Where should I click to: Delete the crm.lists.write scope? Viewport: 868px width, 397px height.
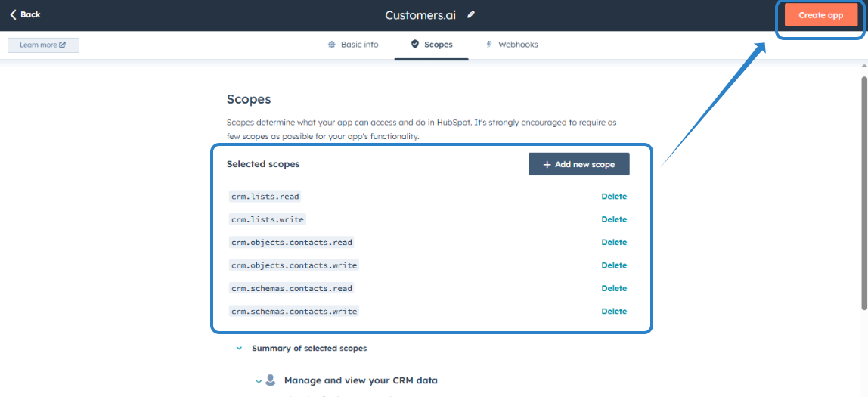point(614,219)
